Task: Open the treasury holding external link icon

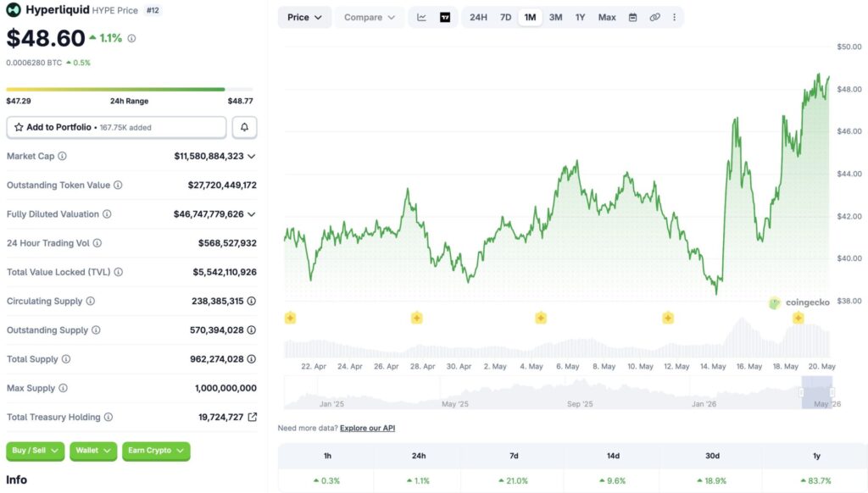Action: click(253, 418)
